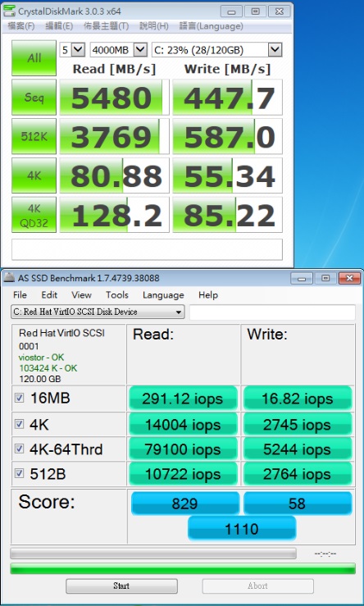The height and width of the screenshot is (606, 364).
Task: Click the AS SSD Benchmark title bar icon
Action: 9,278
